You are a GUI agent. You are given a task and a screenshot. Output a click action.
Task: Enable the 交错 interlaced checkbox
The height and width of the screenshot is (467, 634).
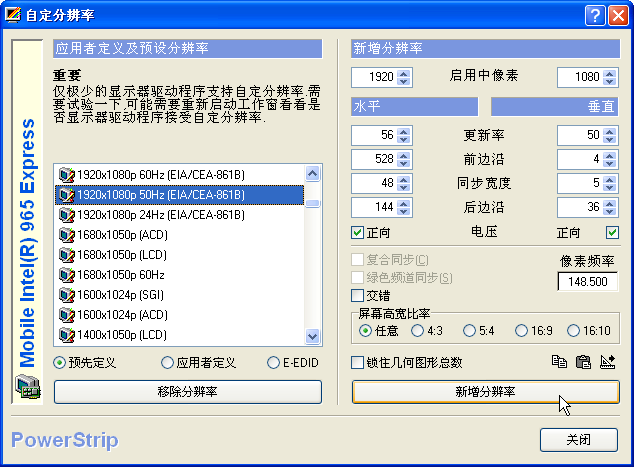tap(359, 295)
